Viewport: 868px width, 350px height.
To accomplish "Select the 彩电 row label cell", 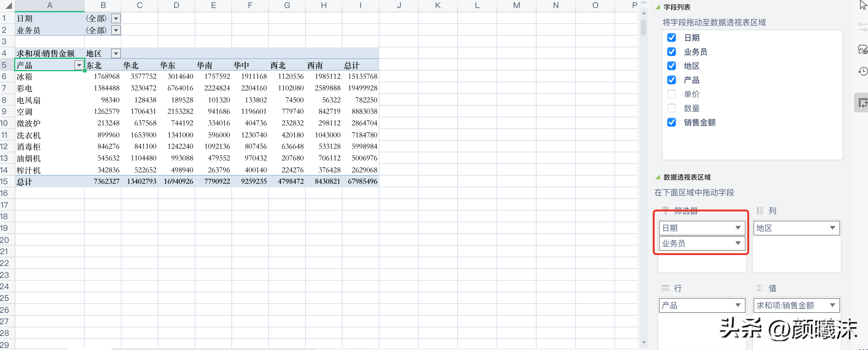I will (x=49, y=88).
